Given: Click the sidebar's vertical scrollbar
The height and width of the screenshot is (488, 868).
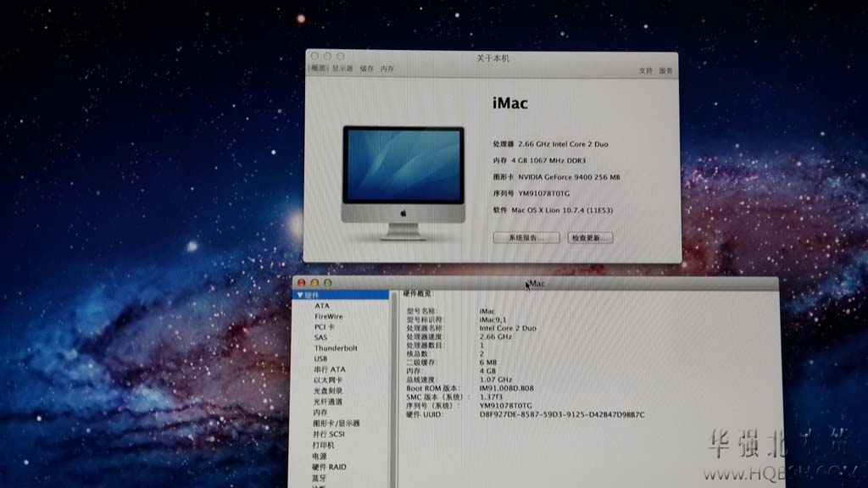Looking at the screenshot, I should [393, 390].
